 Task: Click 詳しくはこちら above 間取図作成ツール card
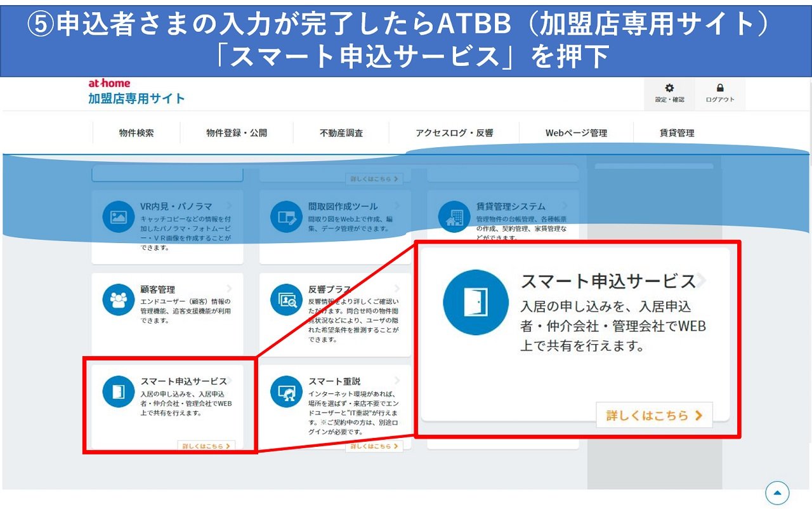[x=374, y=179]
